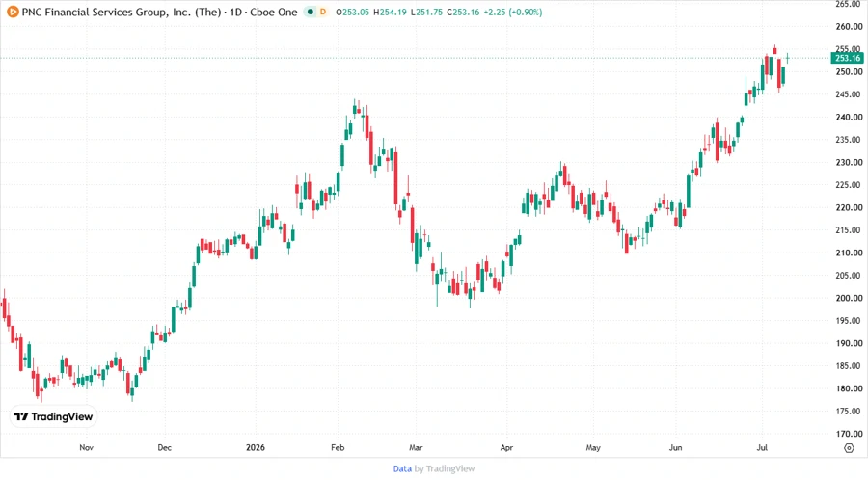Click the orange D data badge
Viewport: 868px width, 480px height.
click(323, 12)
